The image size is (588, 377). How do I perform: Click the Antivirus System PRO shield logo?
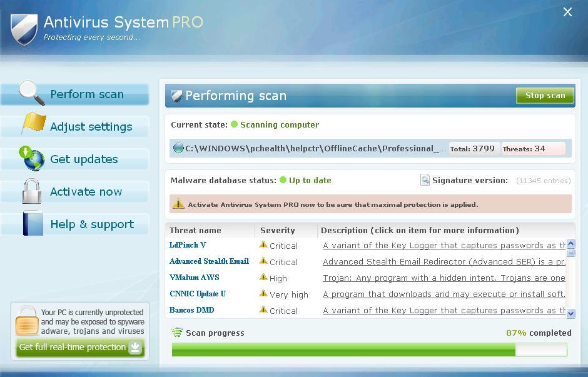click(x=24, y=29)
